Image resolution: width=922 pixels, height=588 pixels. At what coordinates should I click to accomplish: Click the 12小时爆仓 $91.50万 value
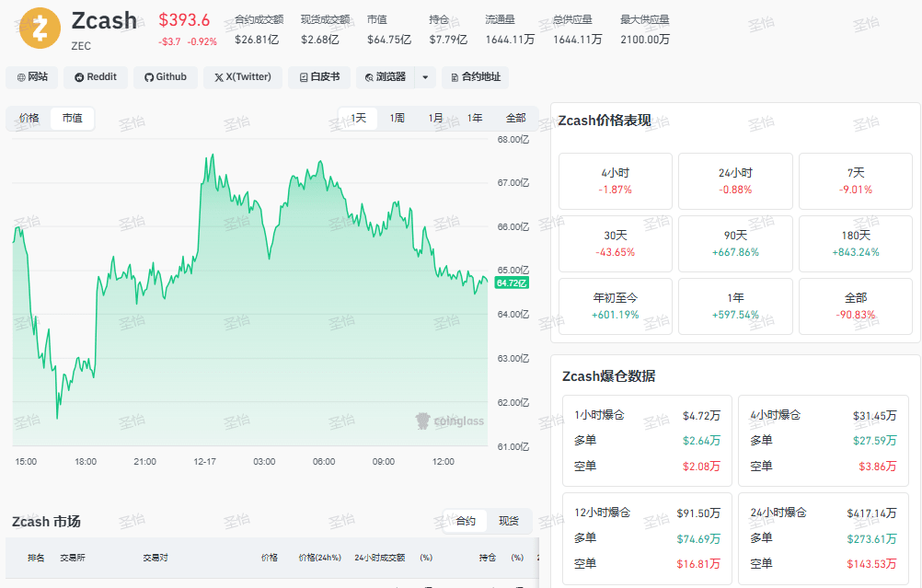coord(698,513)
